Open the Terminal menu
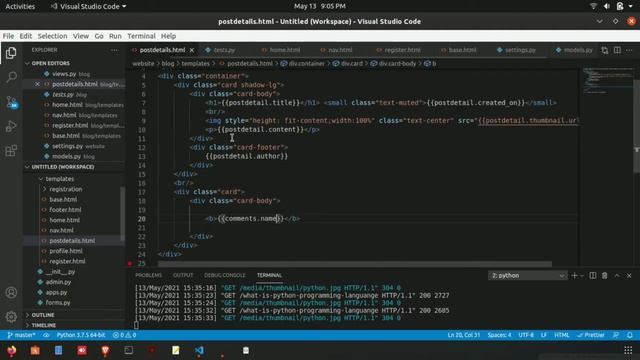640x360 pixels. tap(141, 36)
